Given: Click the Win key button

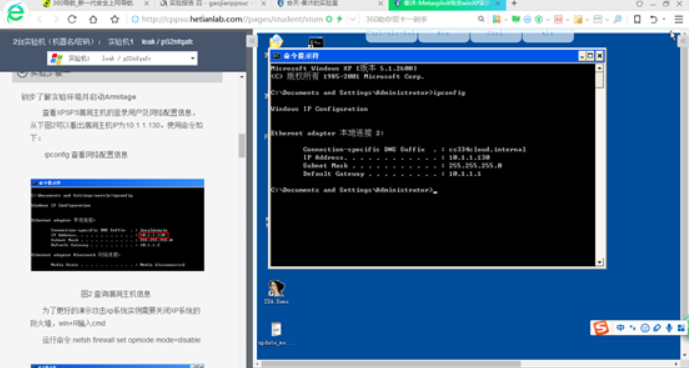Looking at the screenshot, I should coord(443,35).
